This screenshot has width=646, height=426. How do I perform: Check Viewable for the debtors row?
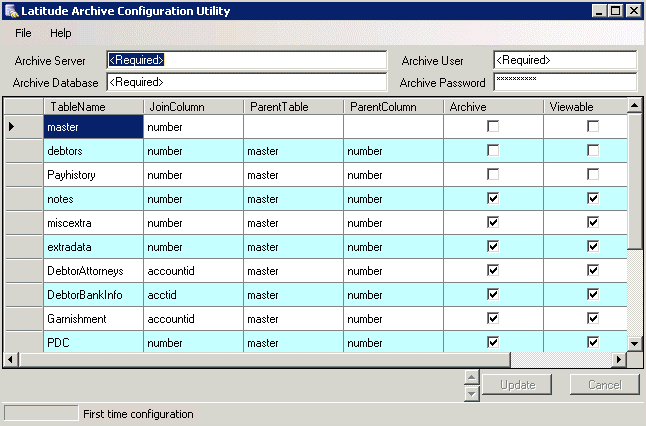593,150
